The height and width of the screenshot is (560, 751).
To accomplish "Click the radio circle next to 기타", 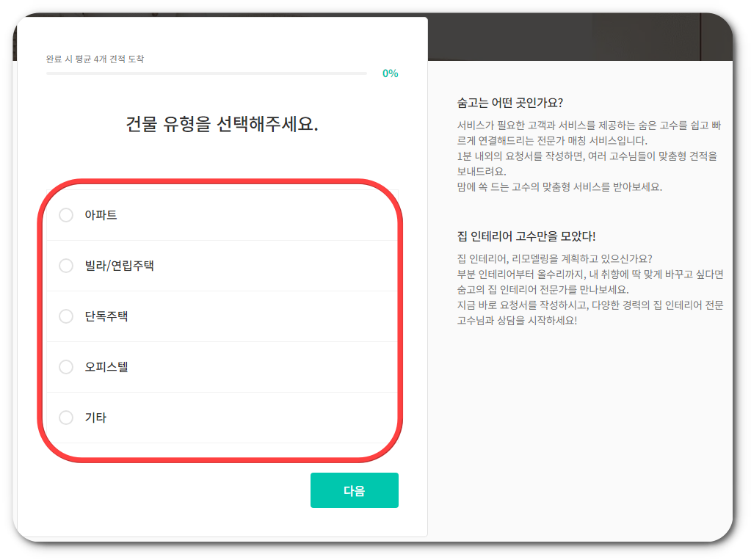I will pyautogui.click(x=66, y=418).
